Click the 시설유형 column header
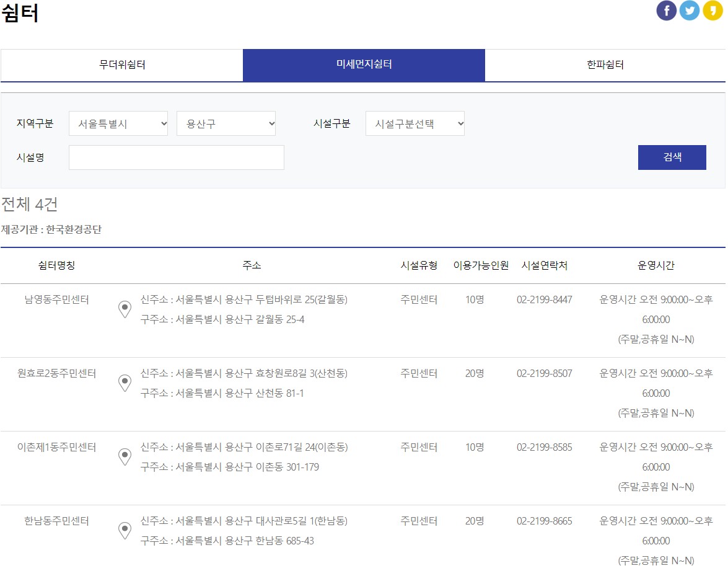Viewport: 728px width, 576px height. [419, 265]
